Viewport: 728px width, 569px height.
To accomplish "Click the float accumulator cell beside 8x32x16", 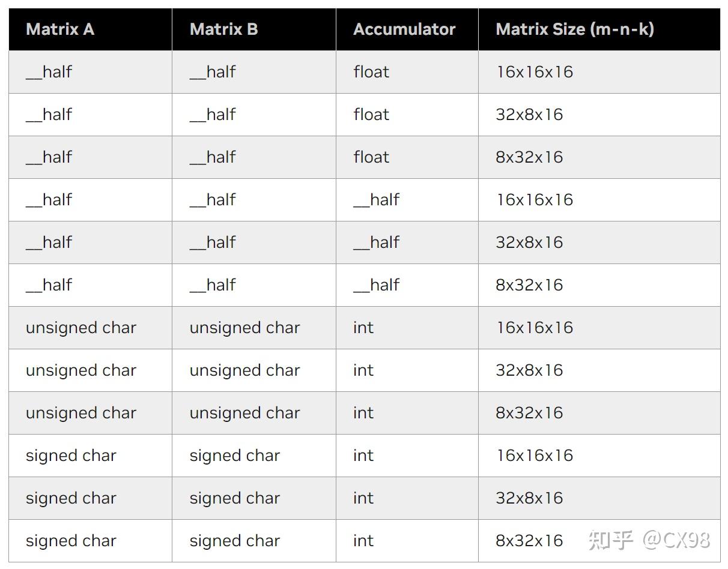I will coord(371,157).
